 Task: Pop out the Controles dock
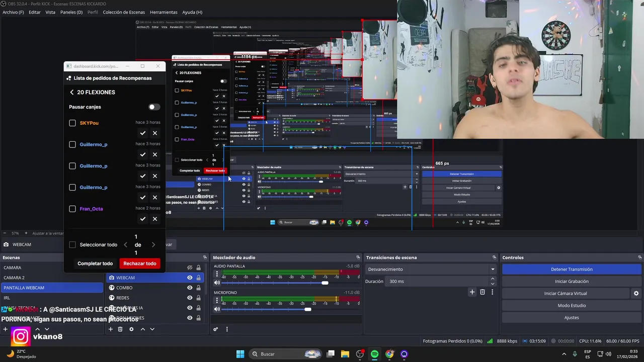639,257
